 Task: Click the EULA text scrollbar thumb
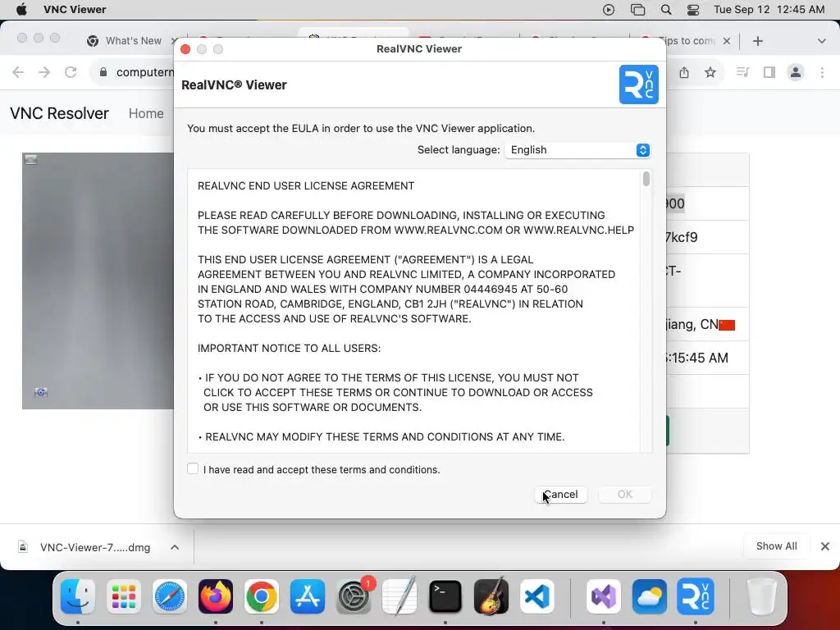pyautogui.click(x=646, y=179)
